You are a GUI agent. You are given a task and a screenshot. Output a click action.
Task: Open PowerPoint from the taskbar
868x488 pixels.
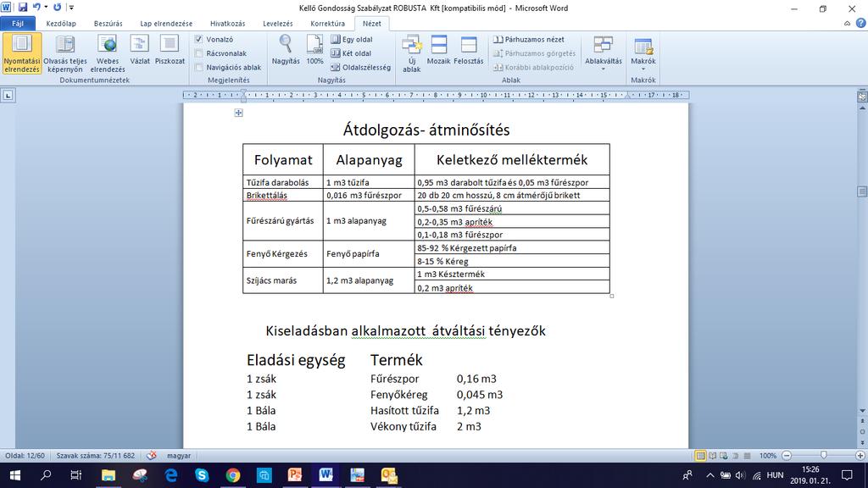click(x=295, y=475)
